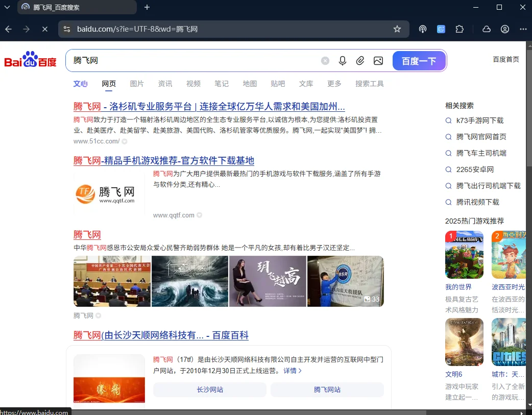Open the 文库 tab
This screenshot has height=415, width=532.
(306, 84)
